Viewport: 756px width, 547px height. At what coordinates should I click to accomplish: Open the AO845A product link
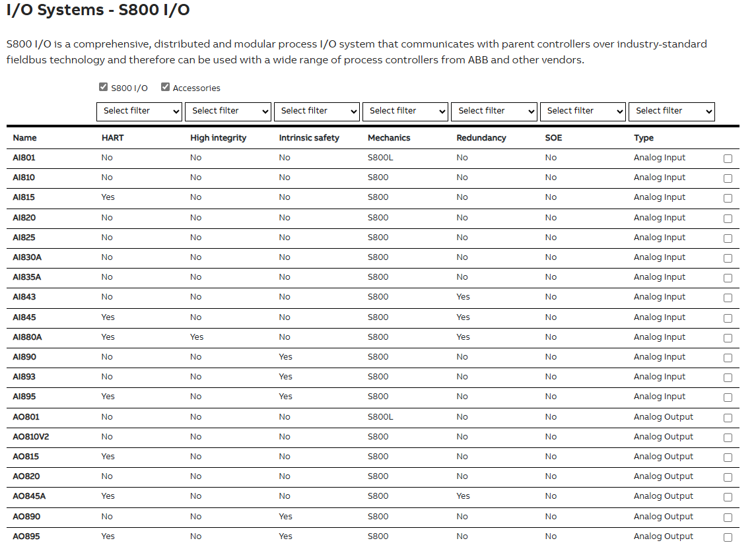pyautogui.click(x=29, y=496)
